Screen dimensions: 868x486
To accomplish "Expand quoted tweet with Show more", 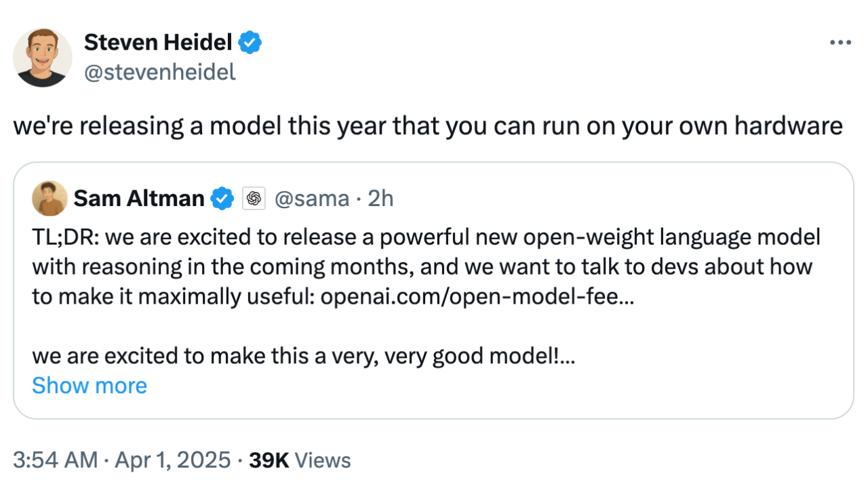I will pos(90,386).
